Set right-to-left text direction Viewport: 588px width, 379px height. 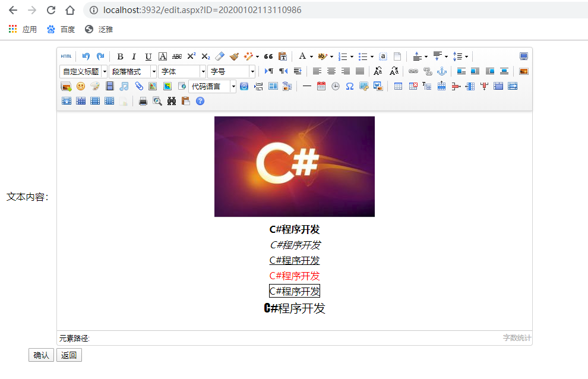283,71
